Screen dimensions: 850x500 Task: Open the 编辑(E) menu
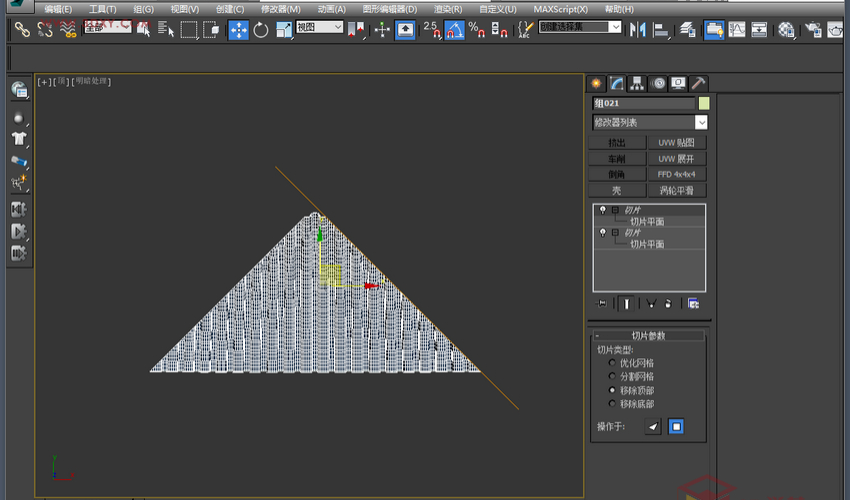(58, 9)
